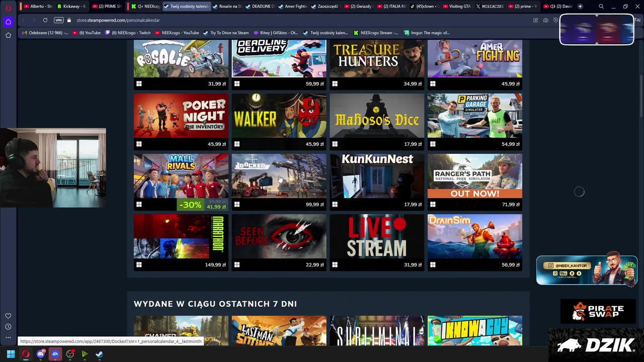Open the Steam client from the taskbar
Viewport: 644px width, 362px height.
[99, 354]
